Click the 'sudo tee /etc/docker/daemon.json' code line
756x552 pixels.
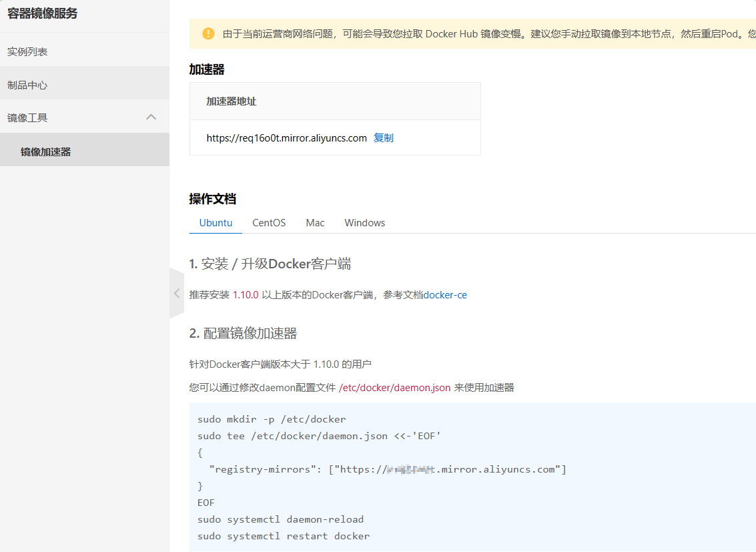click(x=319, y=436)
